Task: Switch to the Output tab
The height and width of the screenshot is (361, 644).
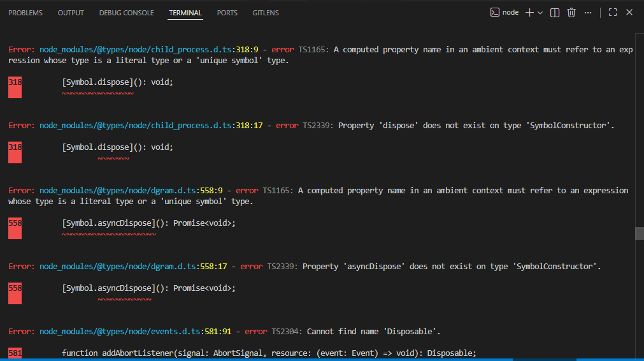Action: point(71,13)
